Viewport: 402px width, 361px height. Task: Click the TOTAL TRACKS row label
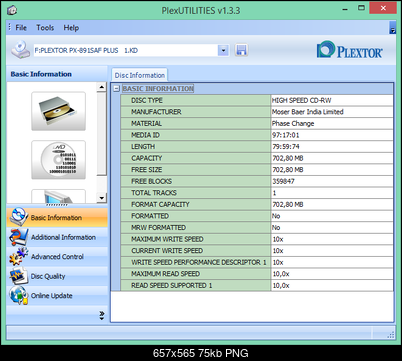coord(154,193)
